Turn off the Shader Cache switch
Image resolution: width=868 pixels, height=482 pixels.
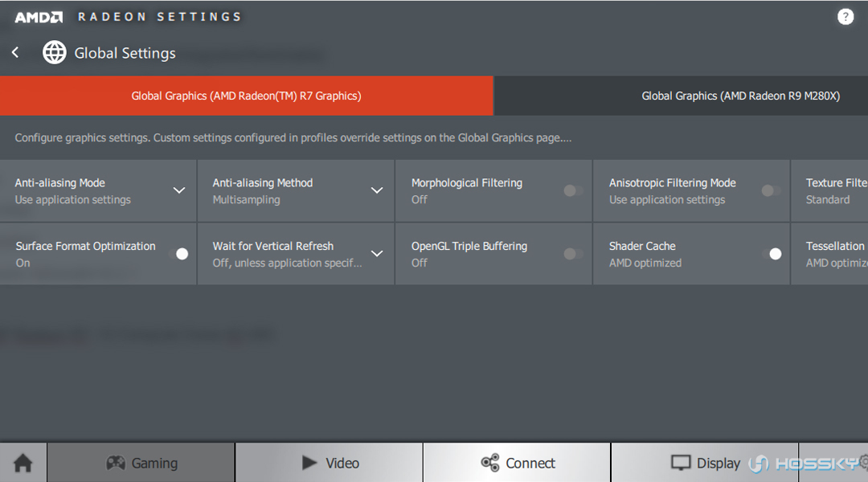[x=772, y=253]
